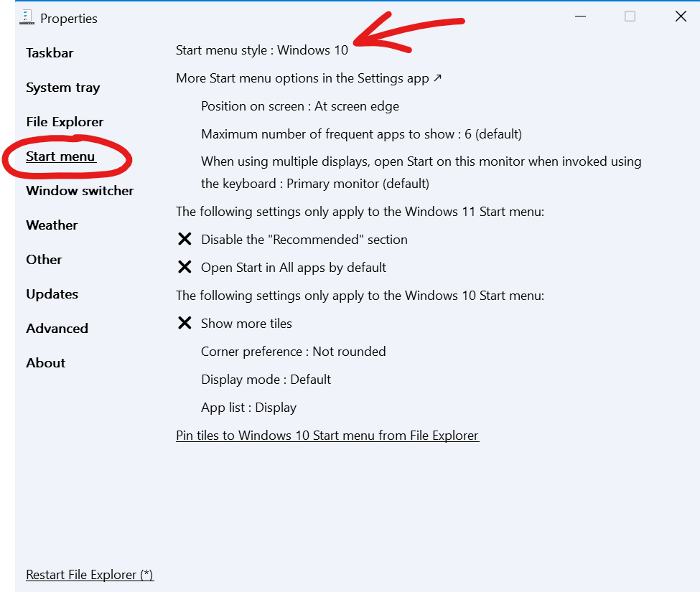Change maximum number of frequent apps
The width and height of the screenshot is (700, 592).
pyautogui.click(x=361, y=134)
